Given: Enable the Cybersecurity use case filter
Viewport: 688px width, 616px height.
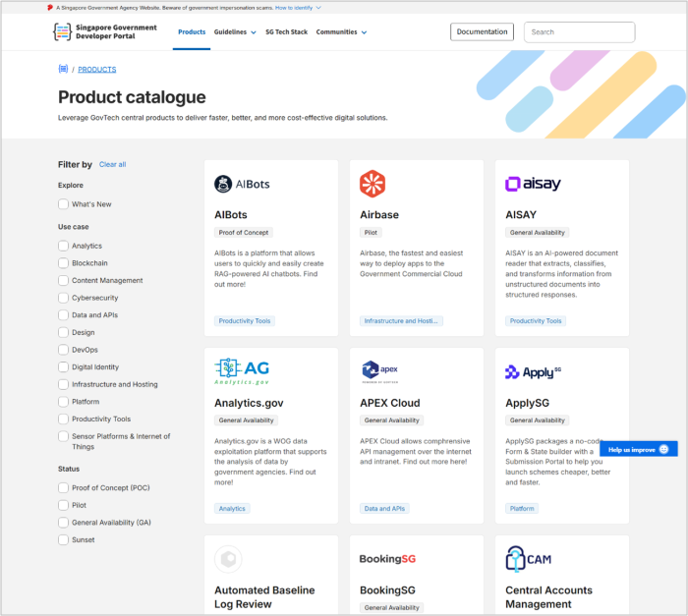Looking at the screenshot, I should (64, 298).
